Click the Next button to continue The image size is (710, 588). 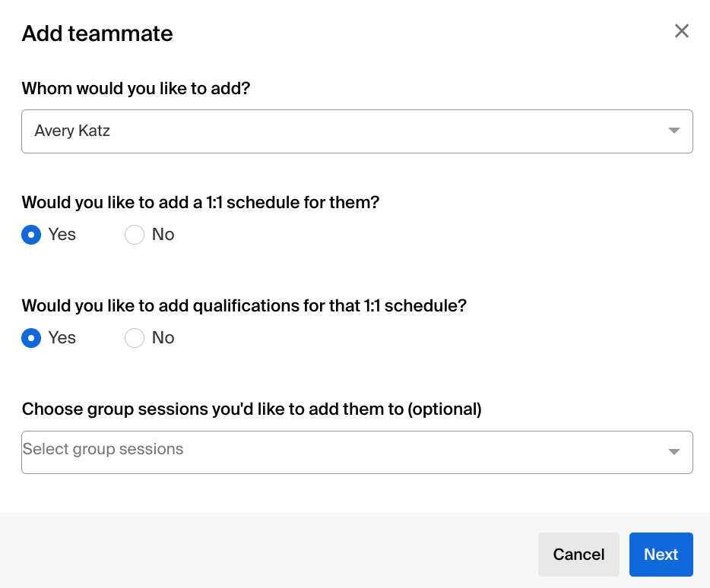coord(661,555)
